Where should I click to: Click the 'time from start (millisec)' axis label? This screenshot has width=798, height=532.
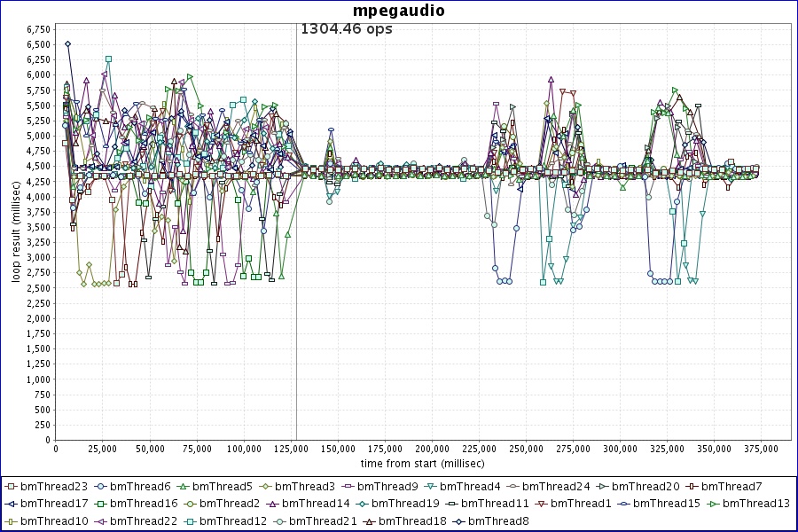422,464
